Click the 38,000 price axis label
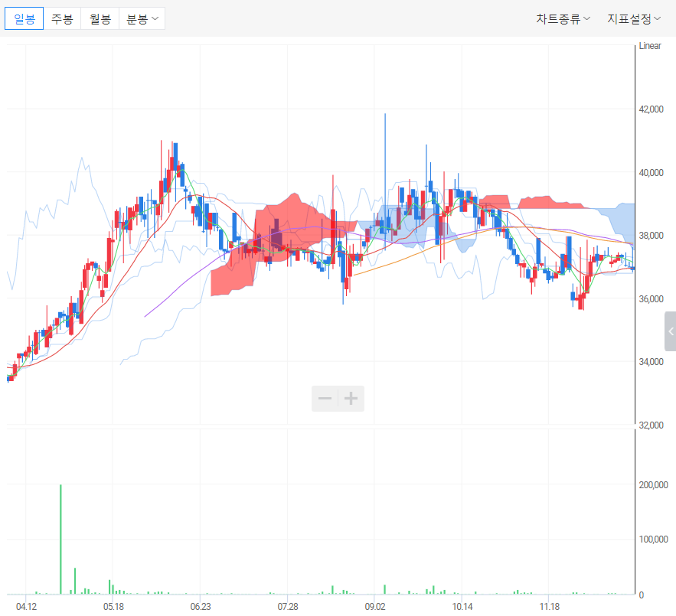 coord(651,236)
